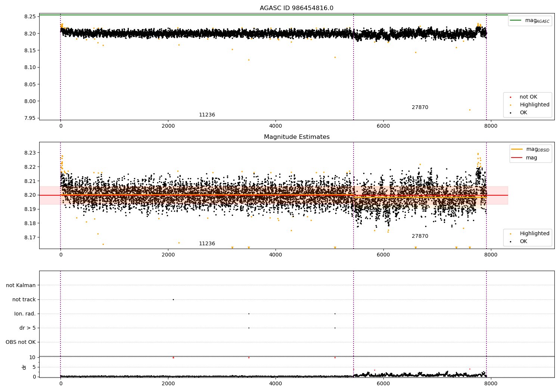
Task: Click the 8.20 y-axis tick in middle plot
Action: click(30, 195)
